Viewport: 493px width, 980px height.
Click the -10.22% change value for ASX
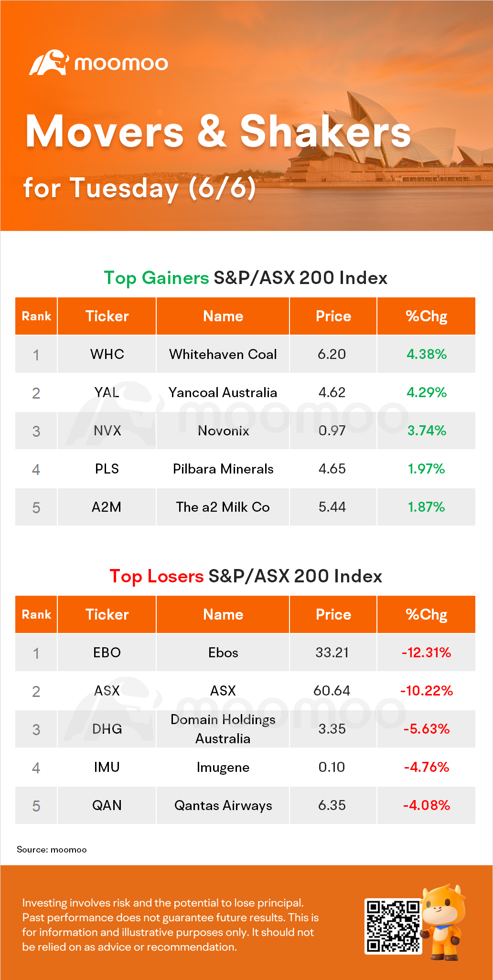click(426, 691)
